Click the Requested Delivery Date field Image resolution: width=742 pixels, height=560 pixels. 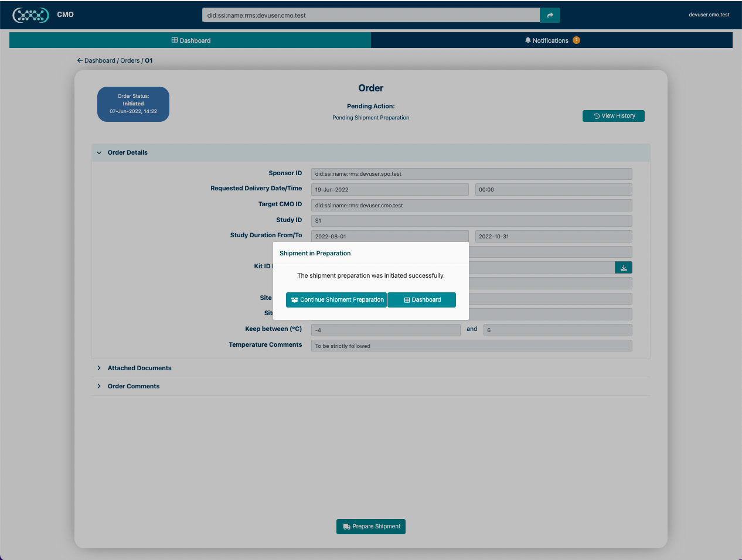pyautogui.click(x=389, y=189)
